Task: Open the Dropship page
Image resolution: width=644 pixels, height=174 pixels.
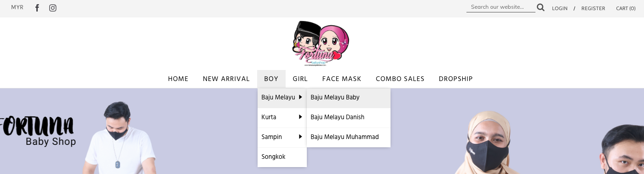Action: click(x=456, y=79)
